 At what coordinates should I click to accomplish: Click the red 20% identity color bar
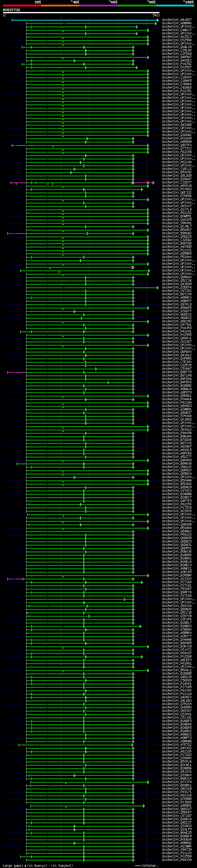pyautogui.click(x=22, y=6)
